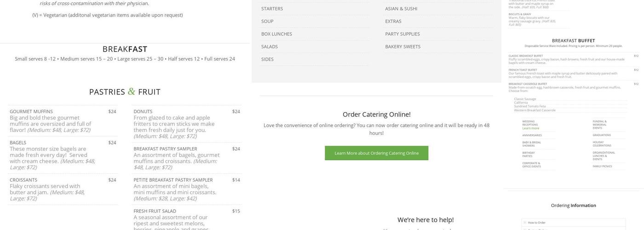Select the Gourmet Muffins menu item
This screenshot has height=230, width=644.
(31, 111)
